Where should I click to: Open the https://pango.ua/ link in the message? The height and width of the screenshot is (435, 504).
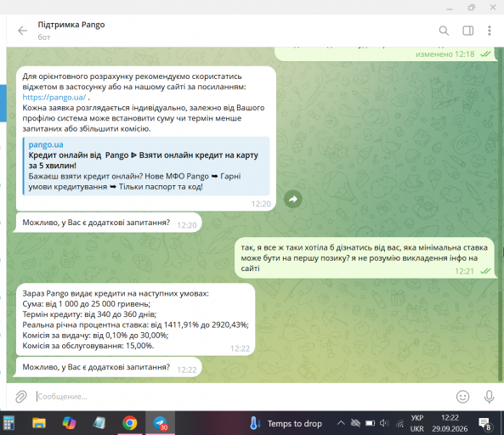tap(54, 97)
